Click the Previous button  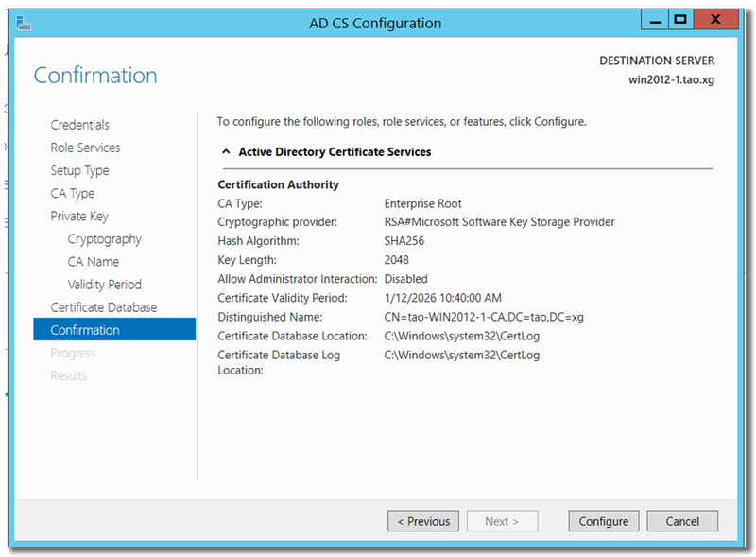(x=423, y=521)
